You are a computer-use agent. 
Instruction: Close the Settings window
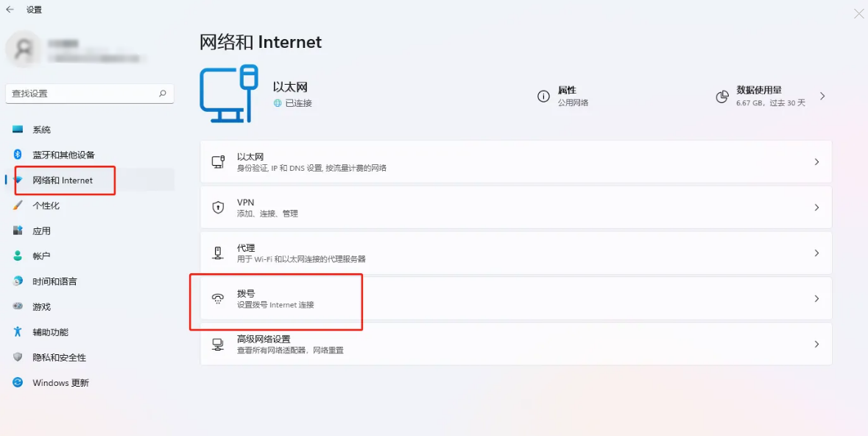(x=858, y=13)
